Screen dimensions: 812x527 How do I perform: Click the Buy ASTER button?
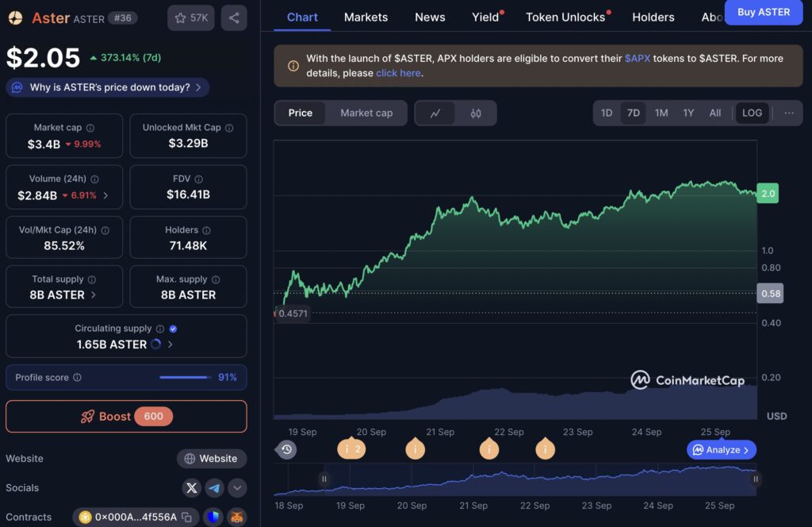click(x=764, y=12)
